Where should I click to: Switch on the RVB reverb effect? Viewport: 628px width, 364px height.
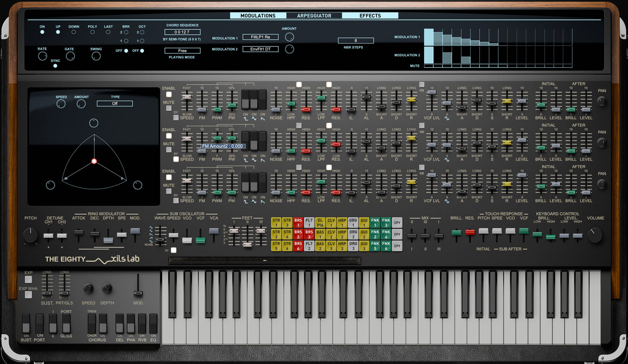[142, 324]
